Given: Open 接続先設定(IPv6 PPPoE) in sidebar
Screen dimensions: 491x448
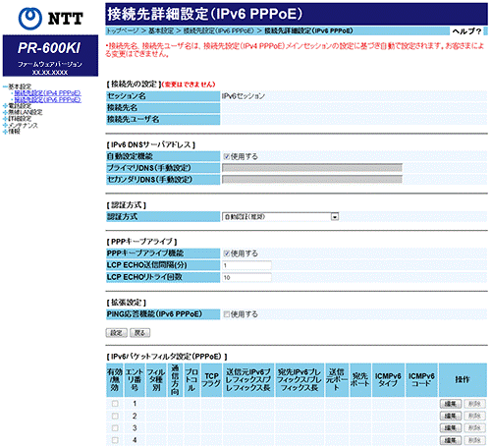Looking at the screenshot, I should click(47, 99).
